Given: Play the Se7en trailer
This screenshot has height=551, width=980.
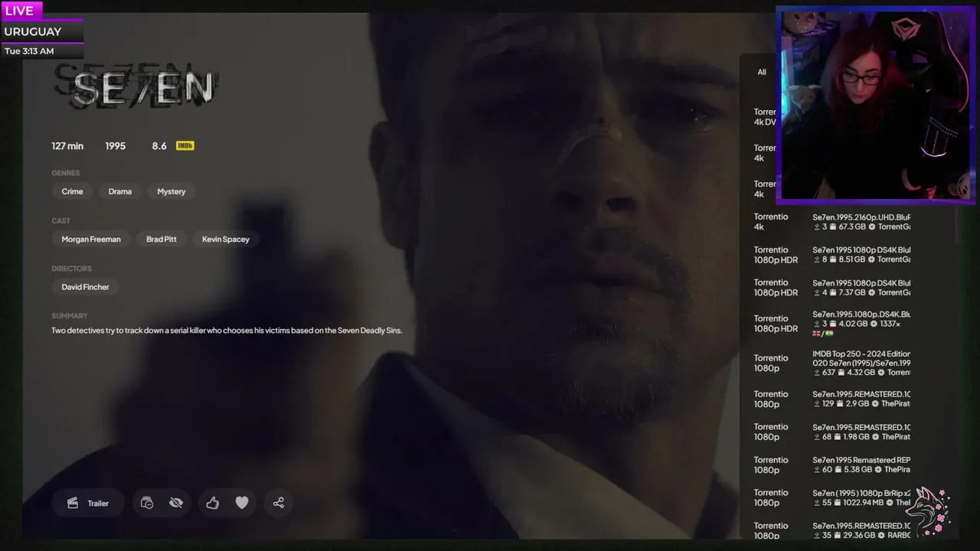Looking at the screenshot, I should pos(88,503).
